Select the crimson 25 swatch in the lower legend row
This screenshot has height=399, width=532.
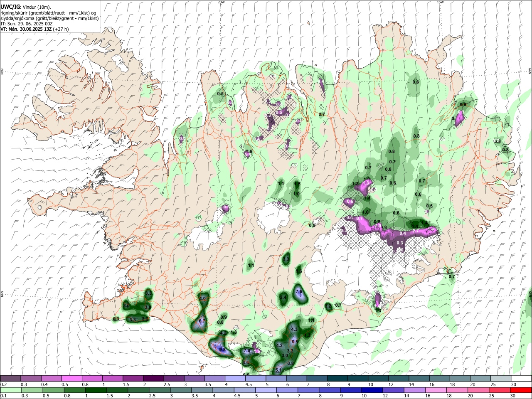coord(500,390)
